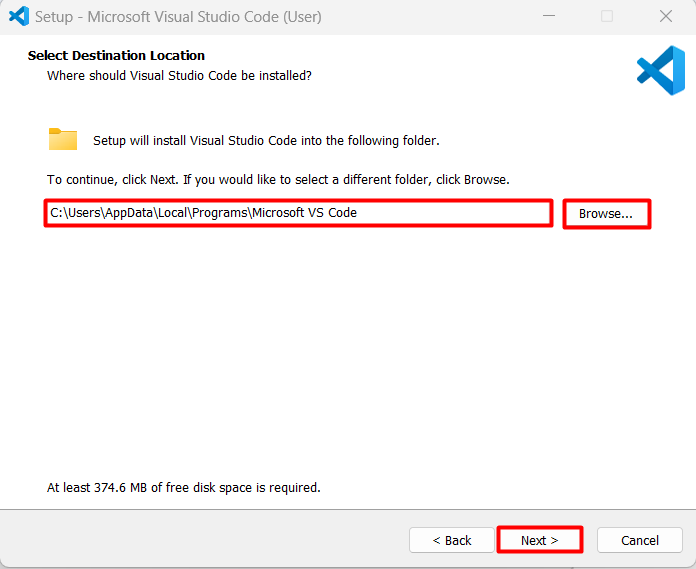Click "Where should Visual Studio Code be installed?" text
The image size is (696, 569).
point(179,75)
